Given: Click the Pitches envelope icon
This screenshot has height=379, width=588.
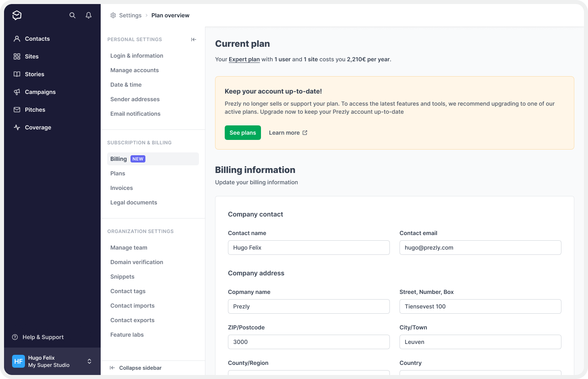Looking at the screenshot, I should tap(17, 110).
